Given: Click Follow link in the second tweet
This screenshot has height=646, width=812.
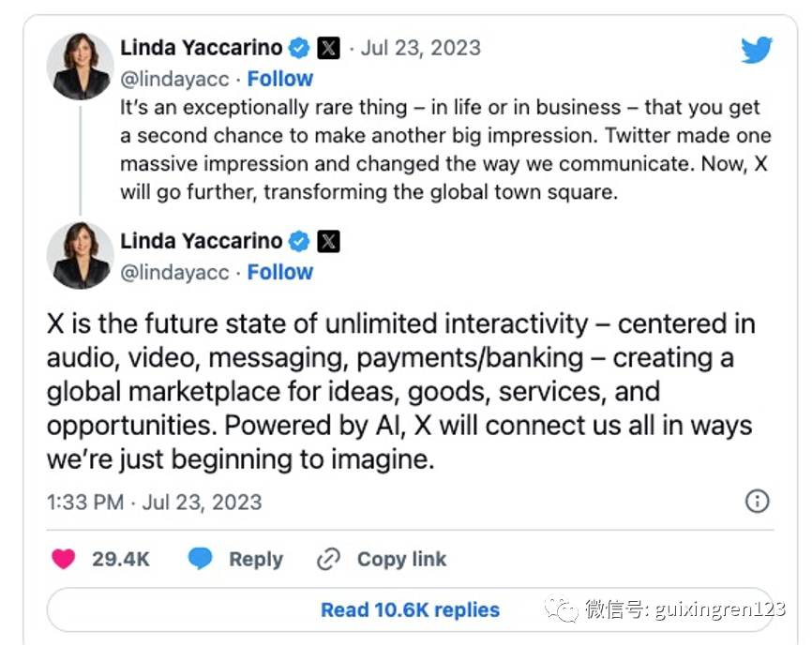Looking at the screenshot, I should 279,272.
